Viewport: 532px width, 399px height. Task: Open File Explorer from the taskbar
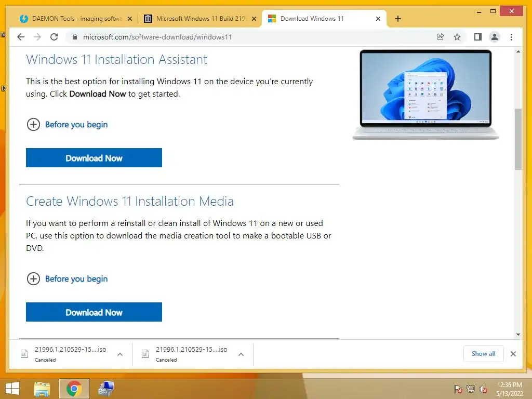coord(42,389)
